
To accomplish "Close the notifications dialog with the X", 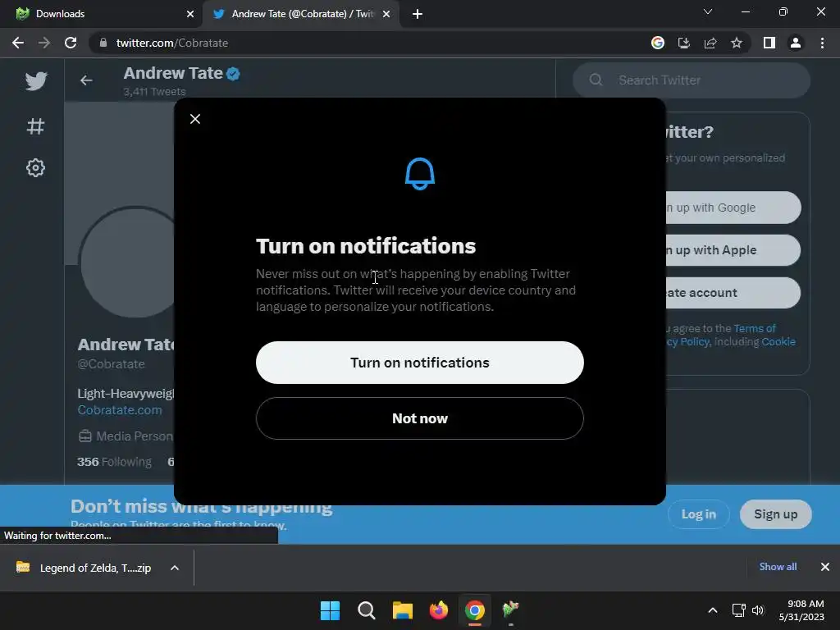I will (195, 119).
